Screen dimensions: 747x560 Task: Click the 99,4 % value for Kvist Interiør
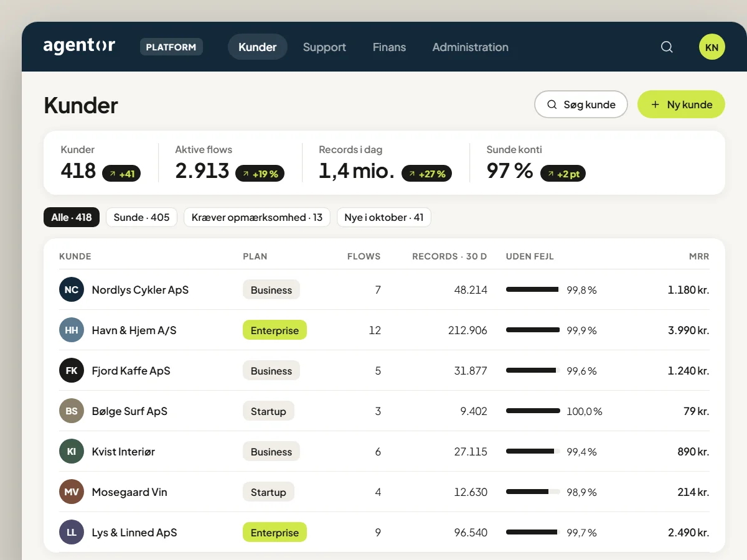coord(581,452)
